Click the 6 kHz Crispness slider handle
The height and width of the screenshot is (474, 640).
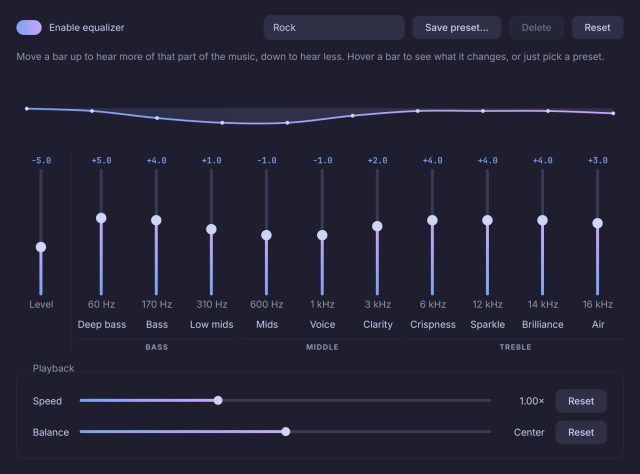coord(432,220)
